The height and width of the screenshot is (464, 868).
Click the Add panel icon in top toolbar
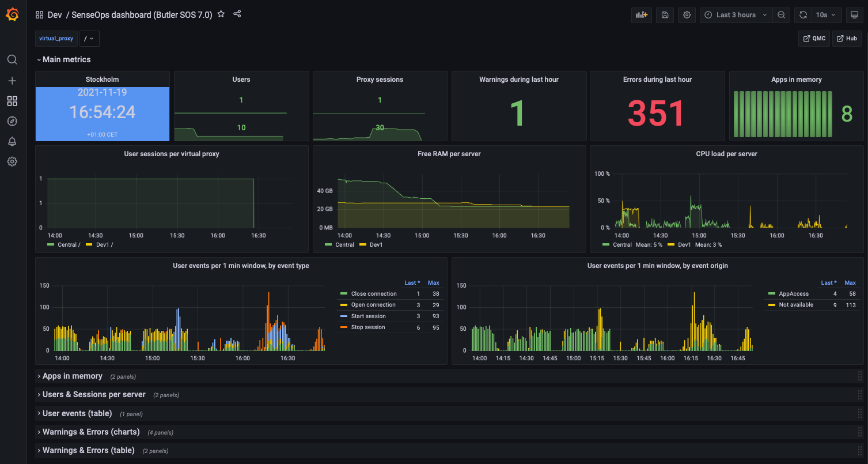pyautogui.click(x=641, y=14)
